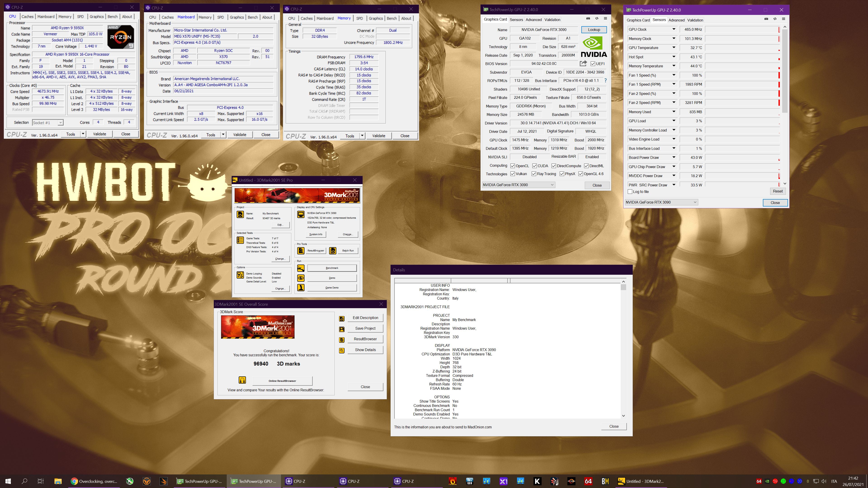Open the Memory Used sensor dropdown
This screenshot has height=488, width=868.
[674, 111]
